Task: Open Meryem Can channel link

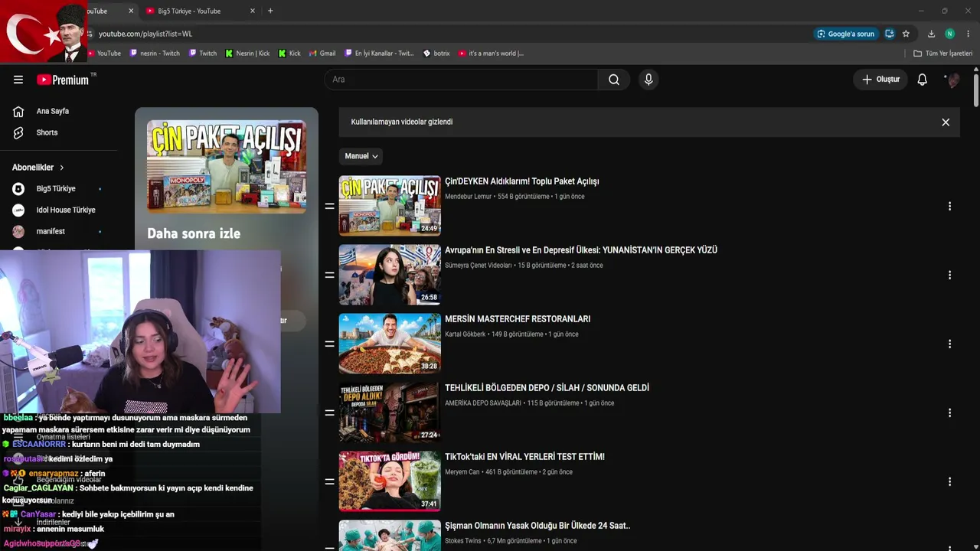Action: (x=462, y=472)
